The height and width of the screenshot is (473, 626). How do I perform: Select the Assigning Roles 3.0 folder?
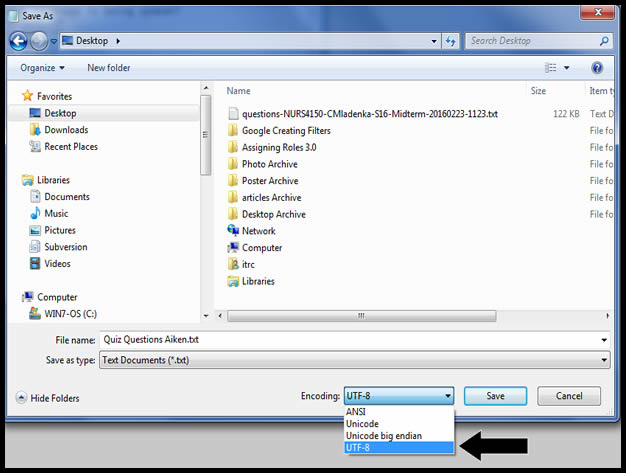[279, 148]
